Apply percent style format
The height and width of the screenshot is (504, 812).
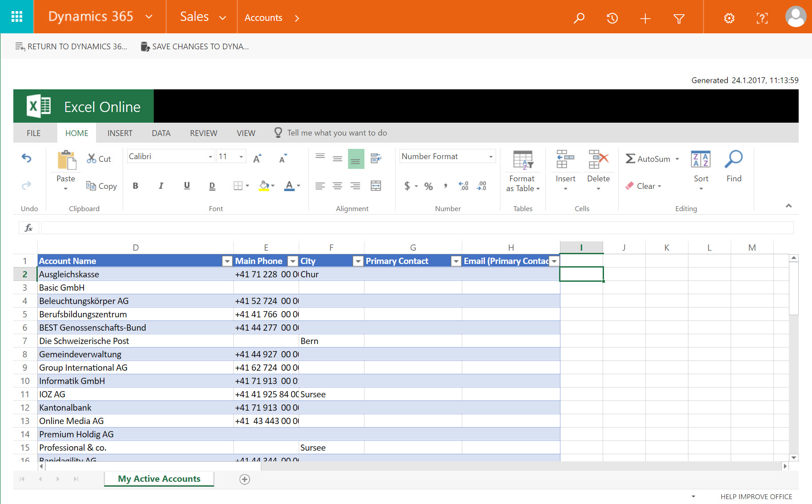point(428,186)
